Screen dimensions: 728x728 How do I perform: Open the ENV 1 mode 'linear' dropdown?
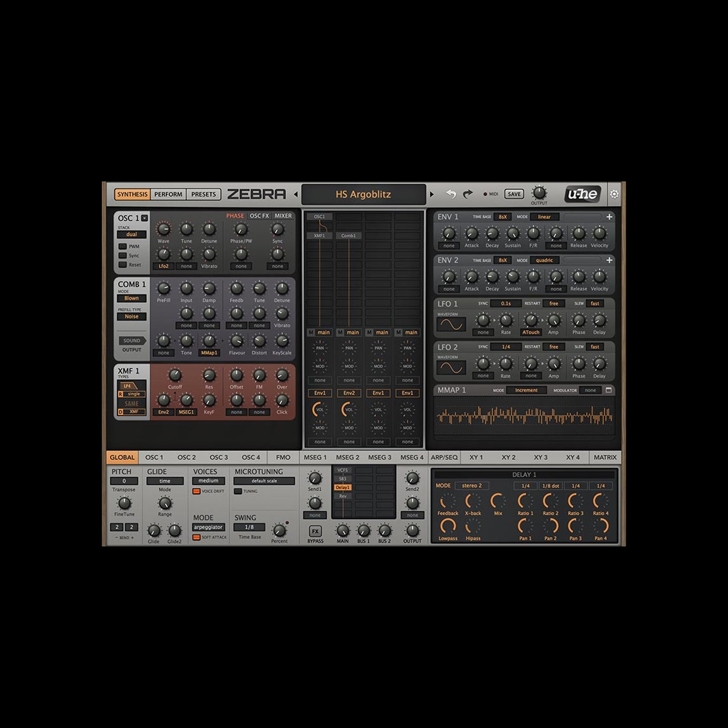pos(544,217)
